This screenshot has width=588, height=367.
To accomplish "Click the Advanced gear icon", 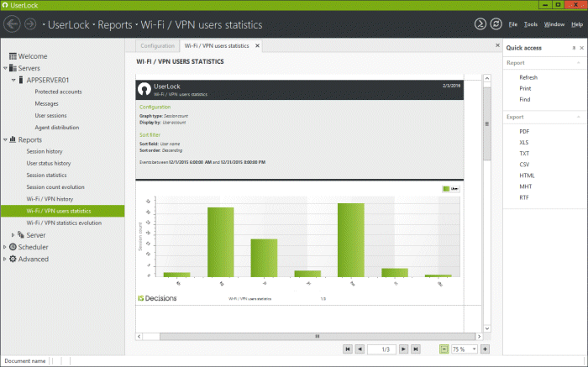I will (x=13, y=259).
